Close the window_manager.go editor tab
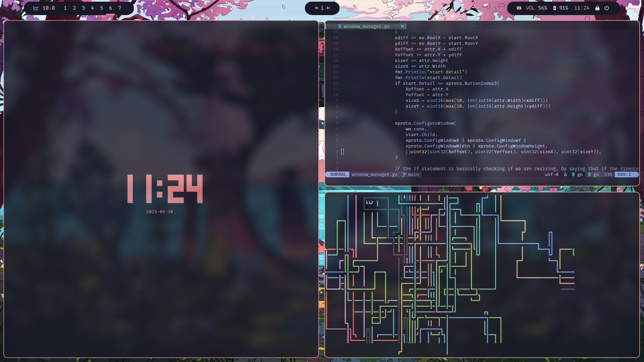The image size is (644, 362). pyautogui.click(x=402, y=26)
